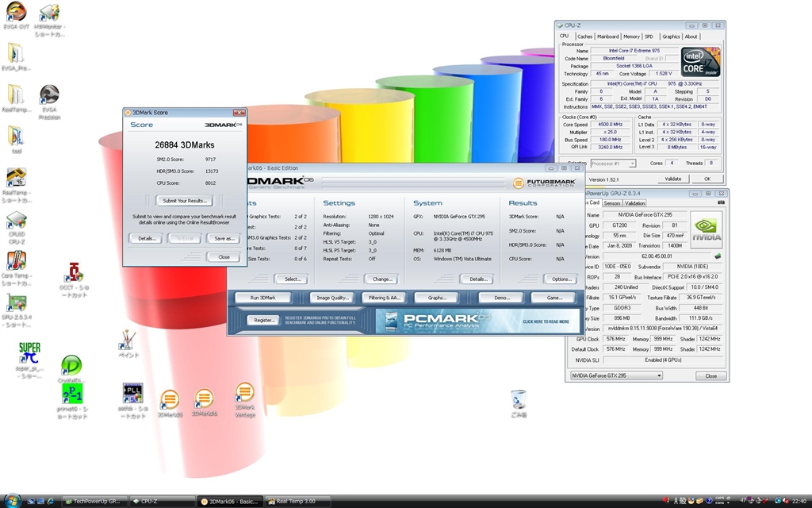Screen dimensions: 812x508
Task: Click Validate in CPU-Z
Action: [x=672, y=179]
